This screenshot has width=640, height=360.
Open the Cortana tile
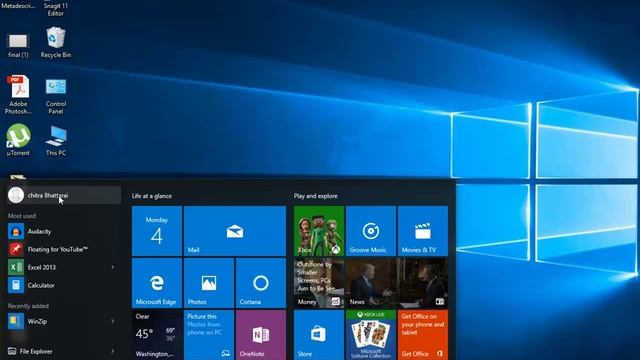(x=261, y=283)
